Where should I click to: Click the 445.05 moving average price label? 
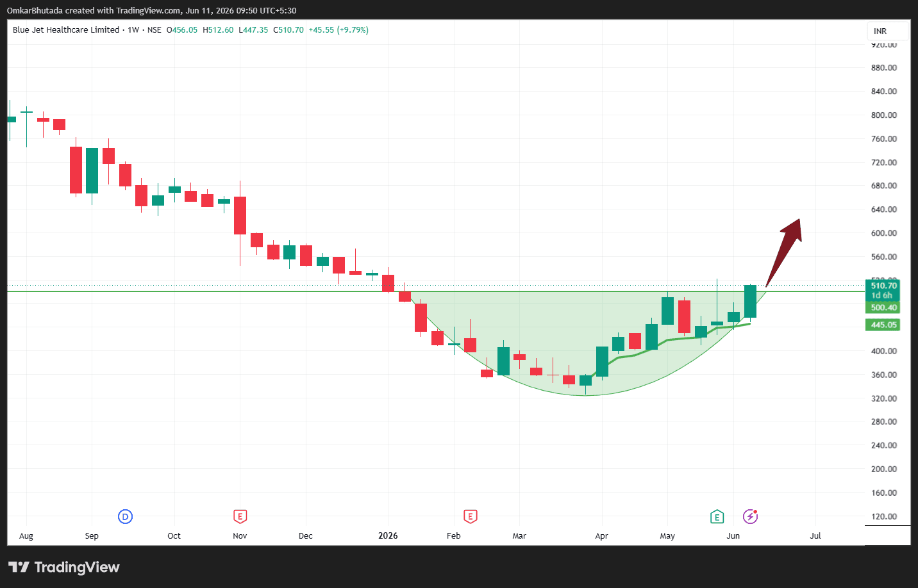(x=883, y=325)
